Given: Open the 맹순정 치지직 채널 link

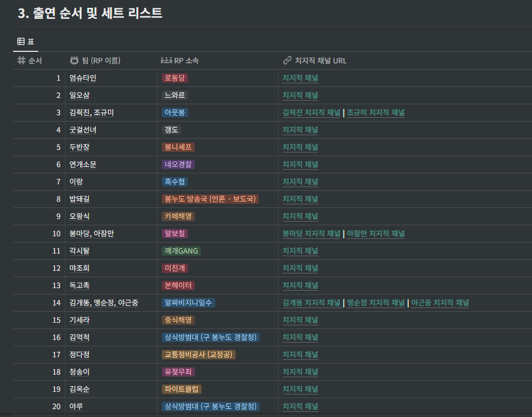Looking at the screenshot, I should (x=375, y=303).
